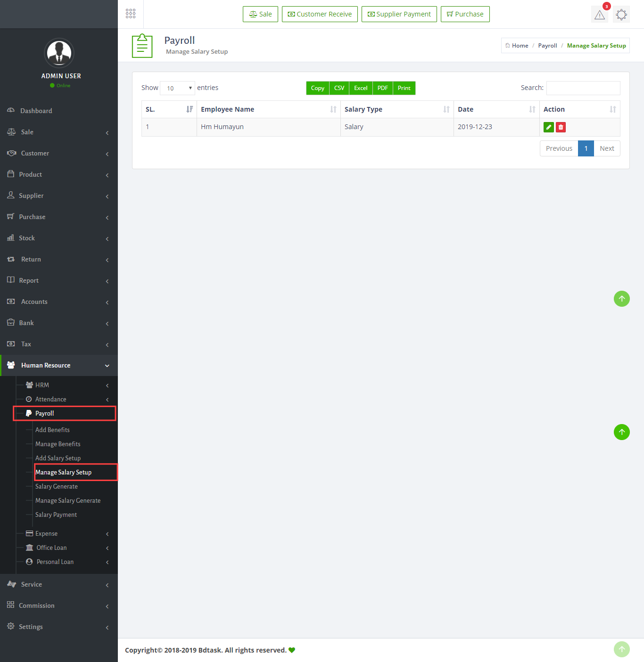Open the Show entries count dropdown
Viewport: 644px width, 662px height.
178,88
